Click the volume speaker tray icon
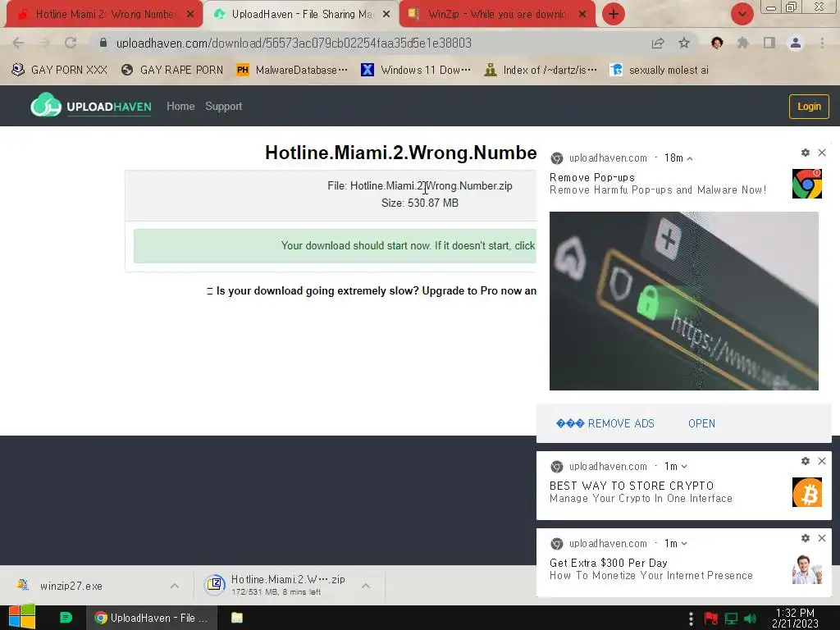 tap(750, 619)
